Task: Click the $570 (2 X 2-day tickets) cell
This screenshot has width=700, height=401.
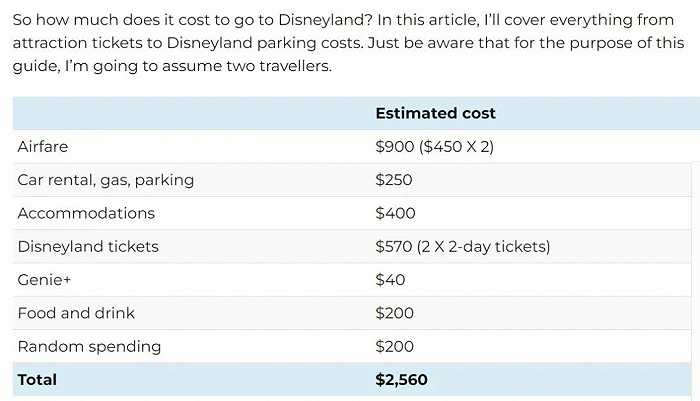Action: click(x=462, y=246)
